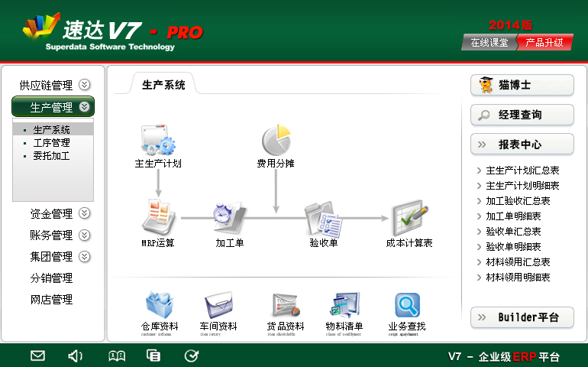Screen dimensions: 588x367
Task: Click the stacked documents icon in bottom bar
Action: pyautogui.click(x=153, y=356)
